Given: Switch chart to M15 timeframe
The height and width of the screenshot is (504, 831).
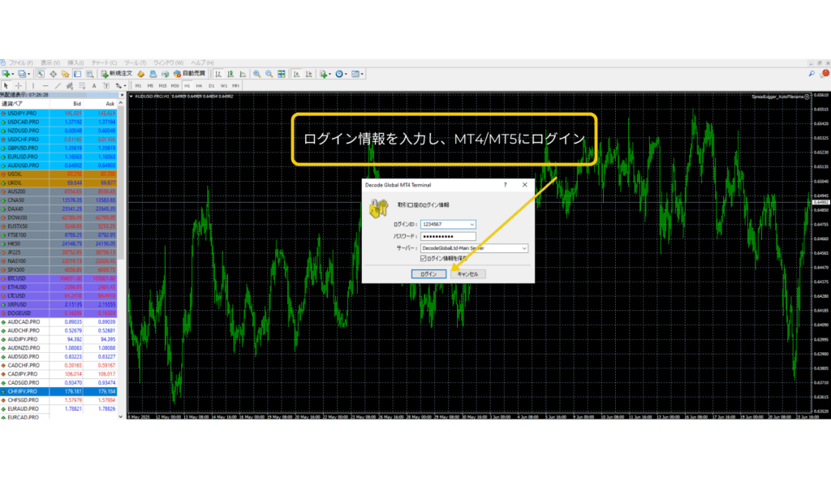Looking at the screenshot, I should pyautogui.click(x=162, y=85).
